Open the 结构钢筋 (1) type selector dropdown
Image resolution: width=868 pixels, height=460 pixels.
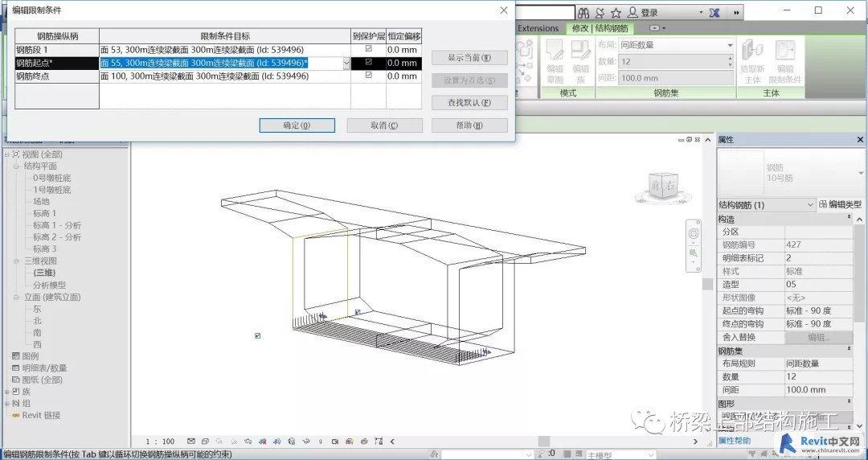(x=766, y=205)
